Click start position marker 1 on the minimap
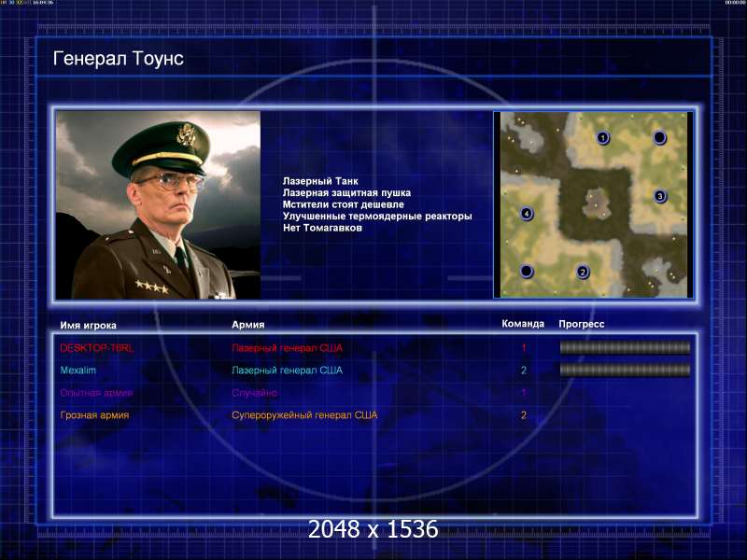Viewport: 747px width, 560px height. 602,138
